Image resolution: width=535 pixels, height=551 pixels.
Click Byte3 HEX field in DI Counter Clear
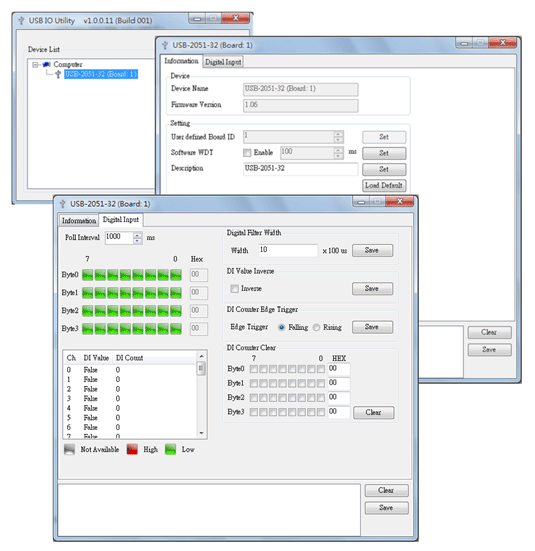(x=339, y=412)
